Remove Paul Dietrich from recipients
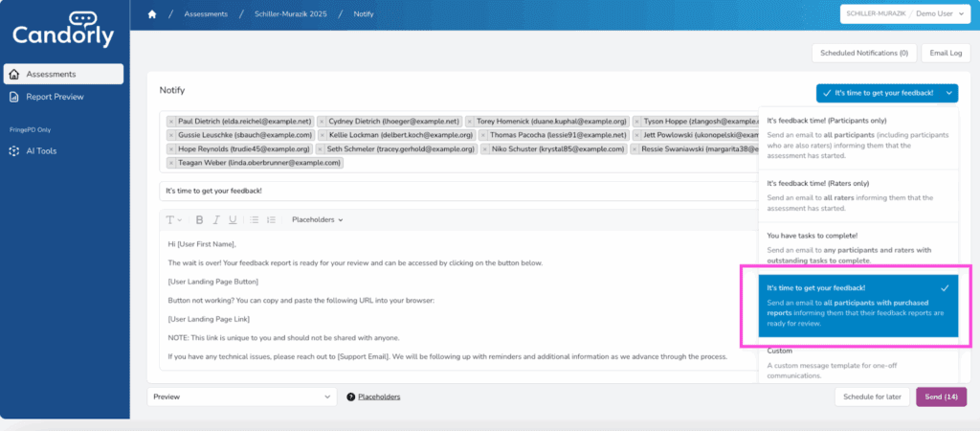Viewport: 980px width, 431px height. pyautogui.click(x=171, y=122)
